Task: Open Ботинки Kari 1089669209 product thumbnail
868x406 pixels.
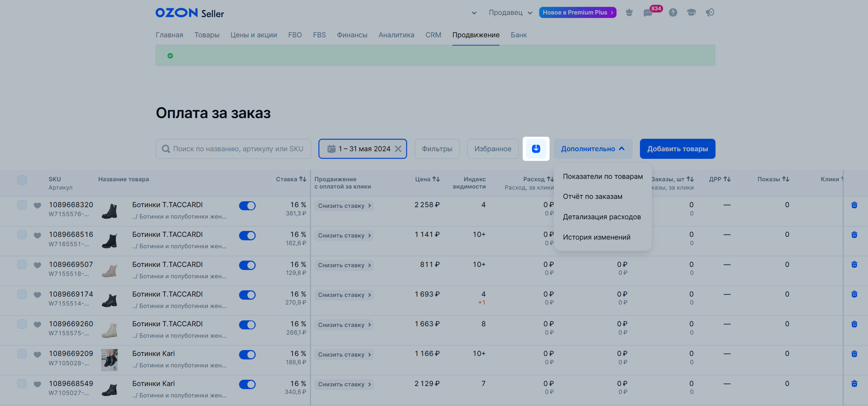Action: [110, 360]
